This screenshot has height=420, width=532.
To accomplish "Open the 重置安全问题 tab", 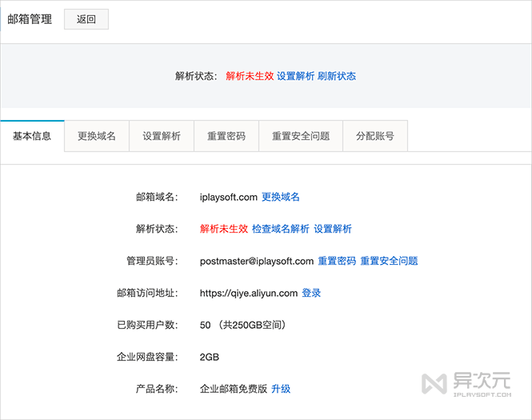I will point(301,136).
